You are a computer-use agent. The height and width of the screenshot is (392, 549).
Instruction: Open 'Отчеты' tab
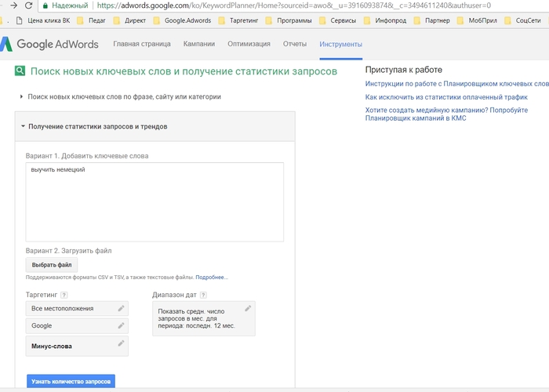(295, 44)
